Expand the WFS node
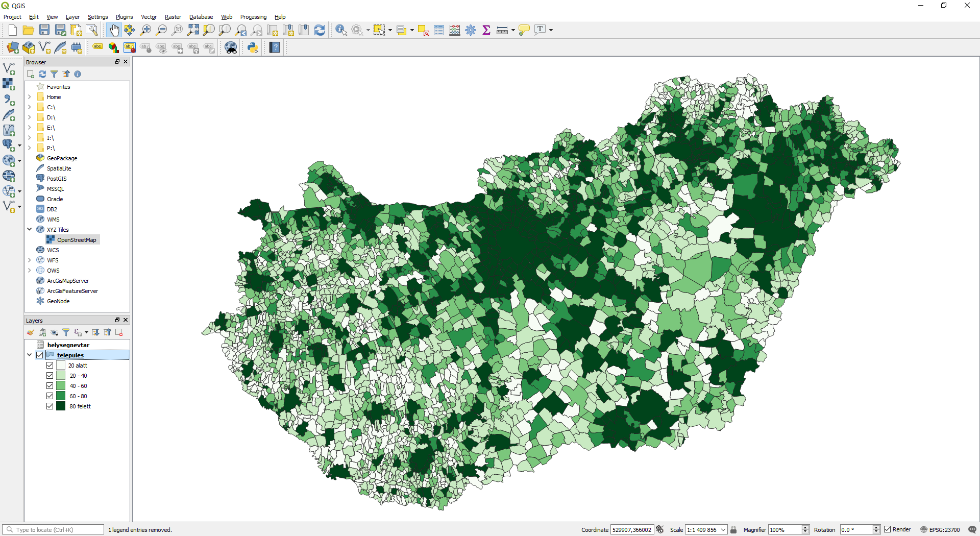Screen dimensions: 980x536 (29, 260)
